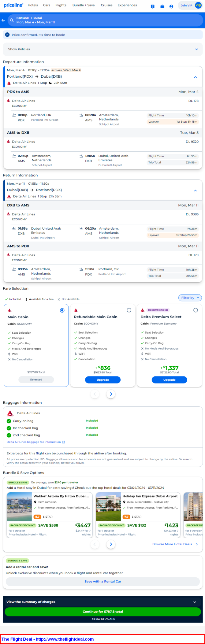Click the RECOMMENDED badge on Premium Select
The height and width of the screenshot is (644, 205).
158,310
